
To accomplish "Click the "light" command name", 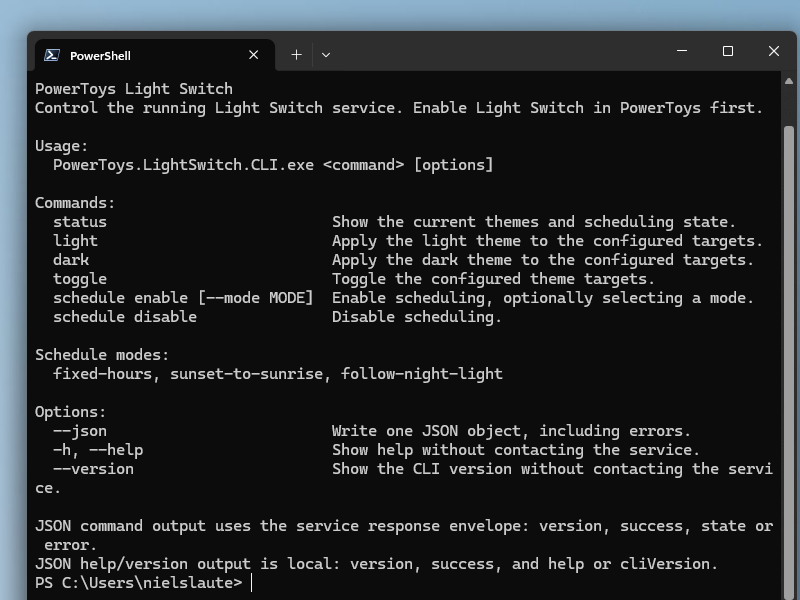I will pos(75,241).
